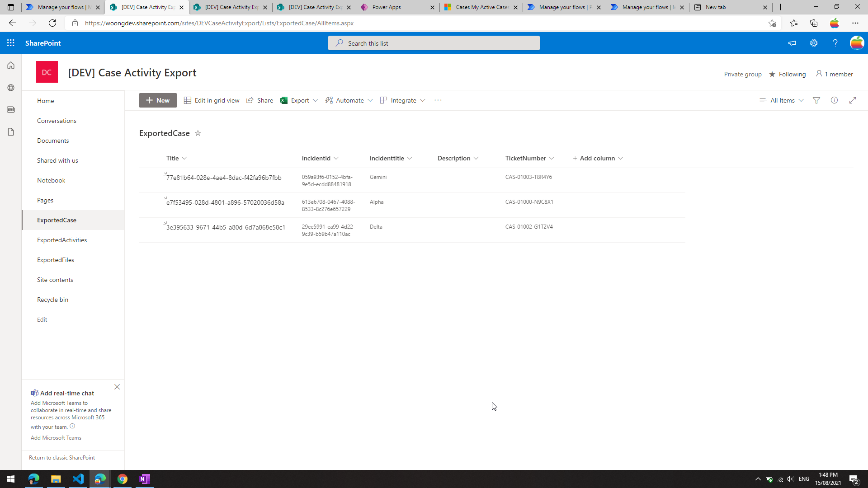This screenshot has width=868, height=488.
Task: Click the My sites globe icon
Action: point(11,88)
